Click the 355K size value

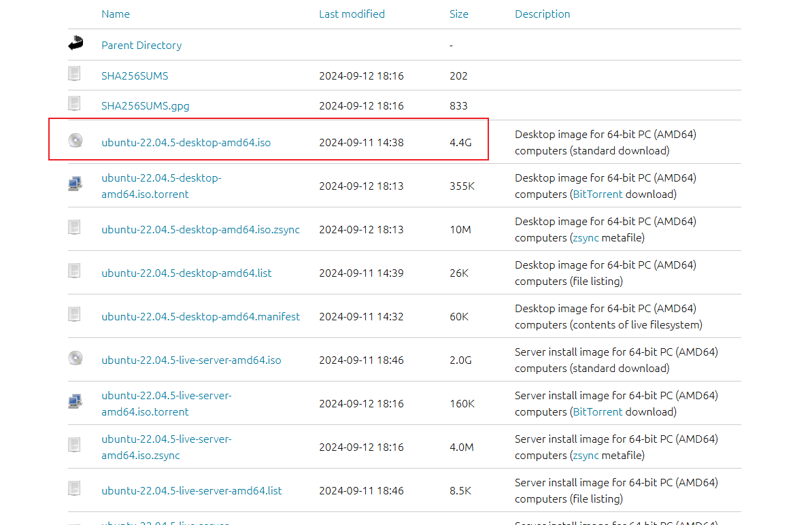(462, 186)
